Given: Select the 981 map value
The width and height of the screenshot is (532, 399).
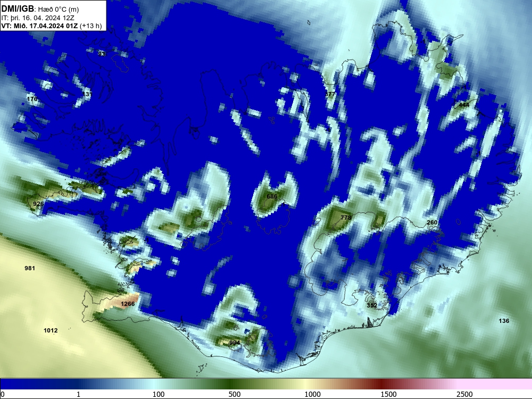Looking at the screenshot, I should (30, 268).
